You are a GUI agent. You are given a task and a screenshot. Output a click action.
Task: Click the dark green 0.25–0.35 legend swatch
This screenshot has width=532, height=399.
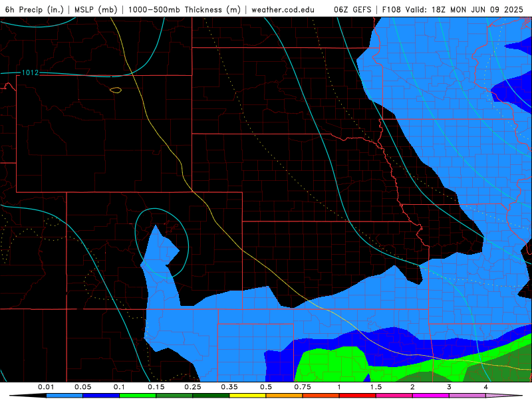211,396
